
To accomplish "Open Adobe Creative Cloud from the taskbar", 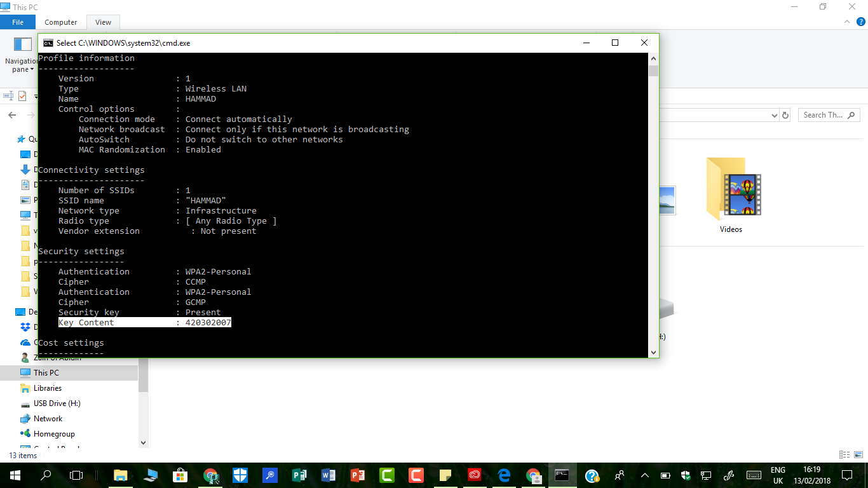I will click(474, 475).
